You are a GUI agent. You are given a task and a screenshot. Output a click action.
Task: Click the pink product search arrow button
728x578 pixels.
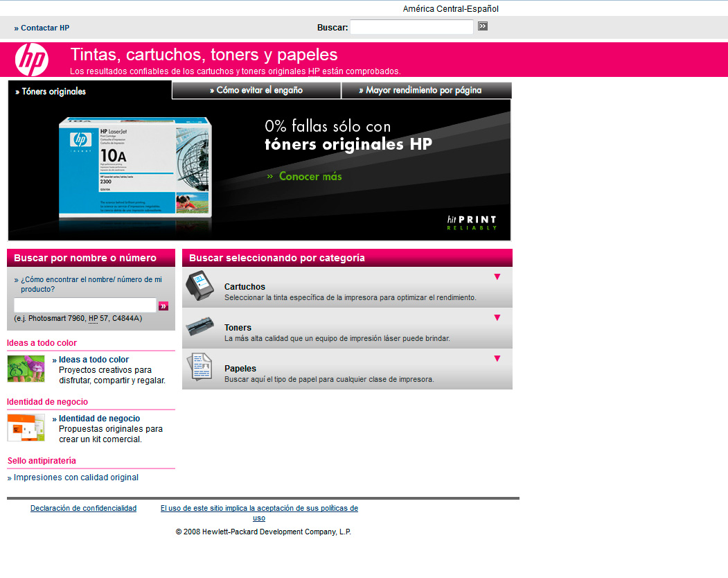tap(163, 306)
